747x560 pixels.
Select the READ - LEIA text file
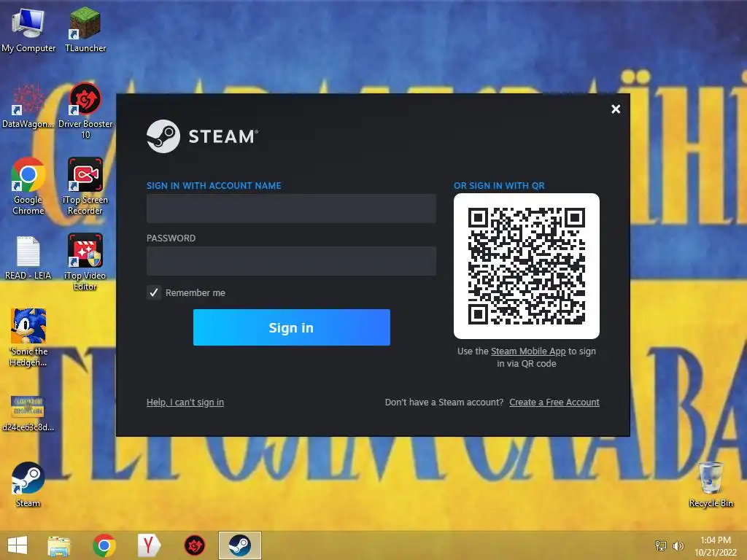[28, 257]
